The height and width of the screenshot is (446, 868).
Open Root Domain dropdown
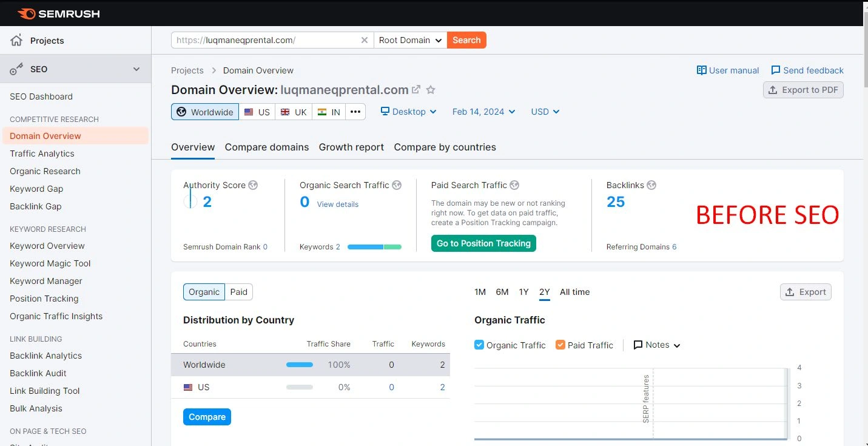click(x=411, y=40)
